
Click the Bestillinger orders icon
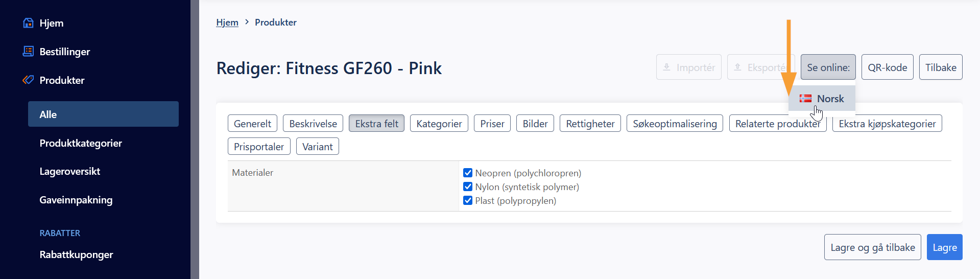tap(29, 51)
